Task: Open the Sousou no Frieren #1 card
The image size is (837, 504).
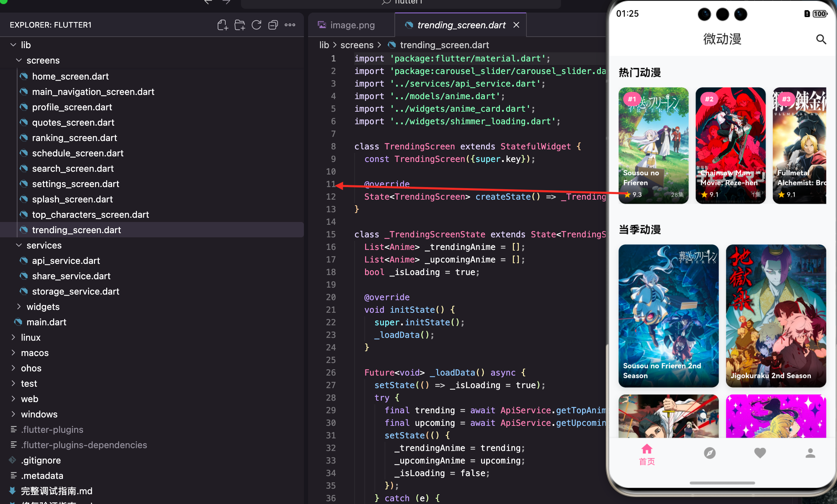Action: 653,145
